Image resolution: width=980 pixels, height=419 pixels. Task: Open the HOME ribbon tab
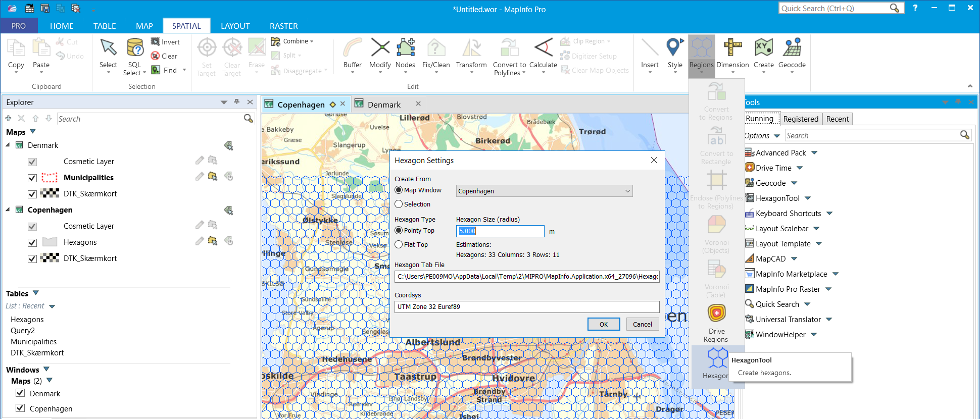[x=62, y=26]
